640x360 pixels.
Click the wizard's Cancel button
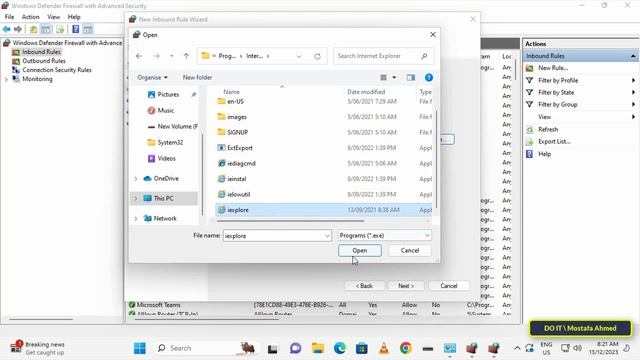(x=449, y=286)
